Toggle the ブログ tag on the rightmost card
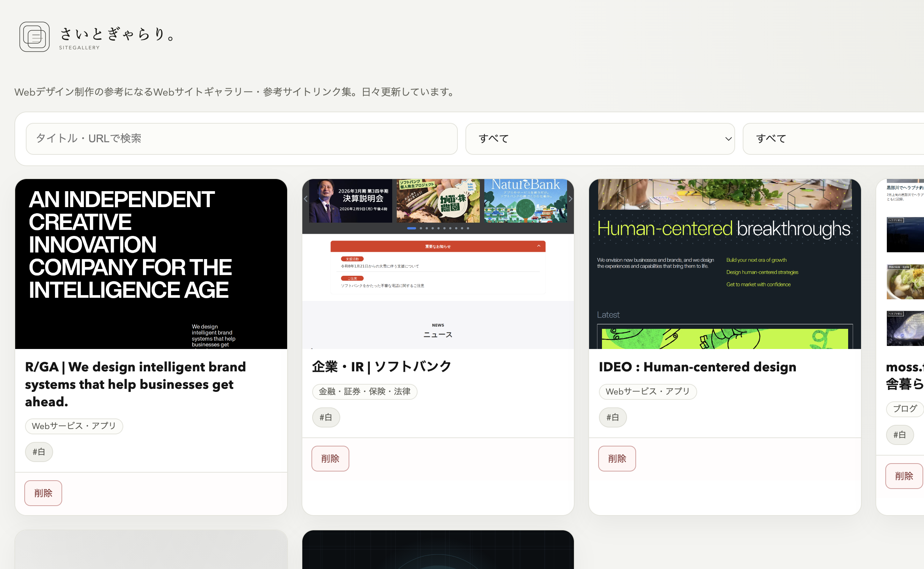 905,409
